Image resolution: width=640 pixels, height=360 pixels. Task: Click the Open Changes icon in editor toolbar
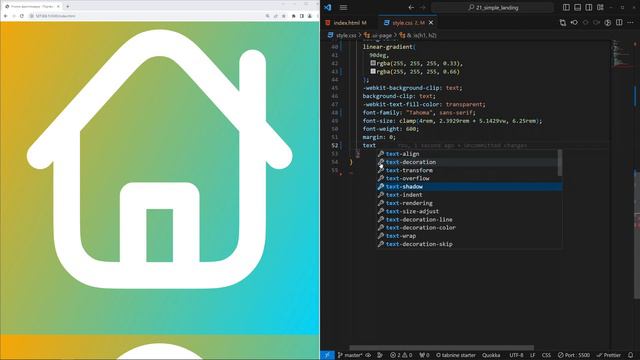click(x=563, y=23)
